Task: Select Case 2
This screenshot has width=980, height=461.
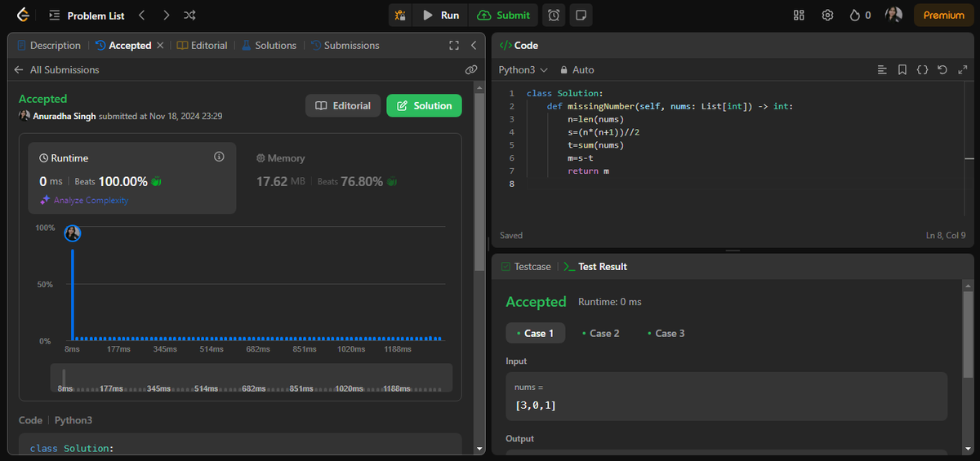Action: point(599,333)
